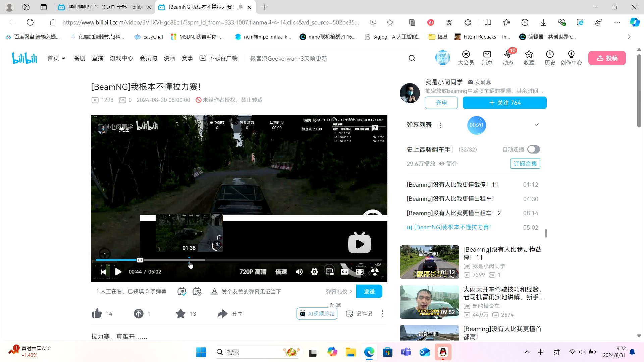Show hidden system tray icons
Viewport: 644px width, 362px height.
coord(527,352)
